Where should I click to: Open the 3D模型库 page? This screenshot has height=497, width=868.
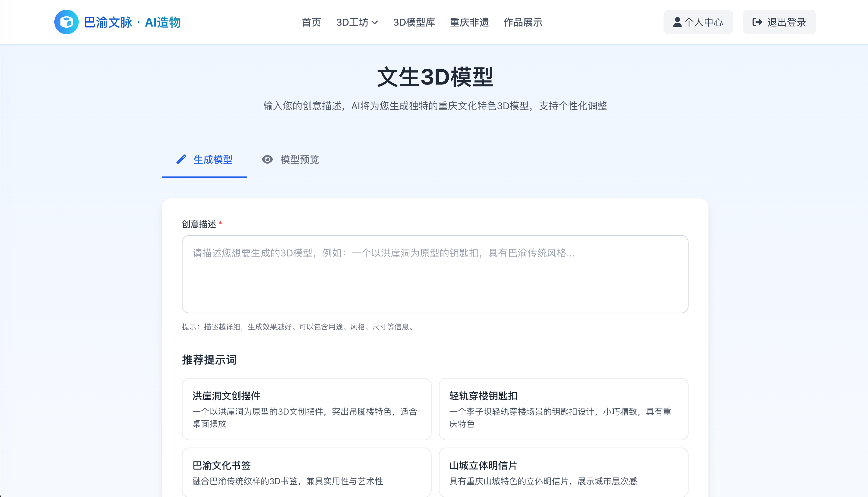point(414,23)
